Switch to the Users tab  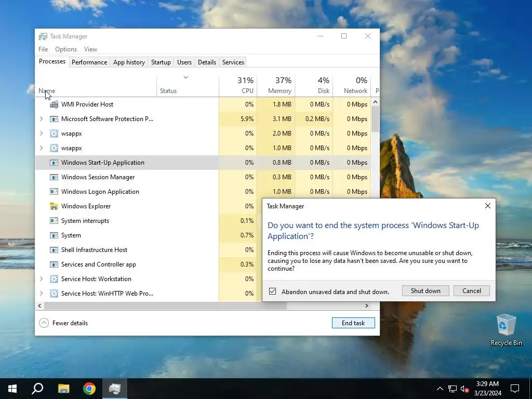tap(184, 62)
